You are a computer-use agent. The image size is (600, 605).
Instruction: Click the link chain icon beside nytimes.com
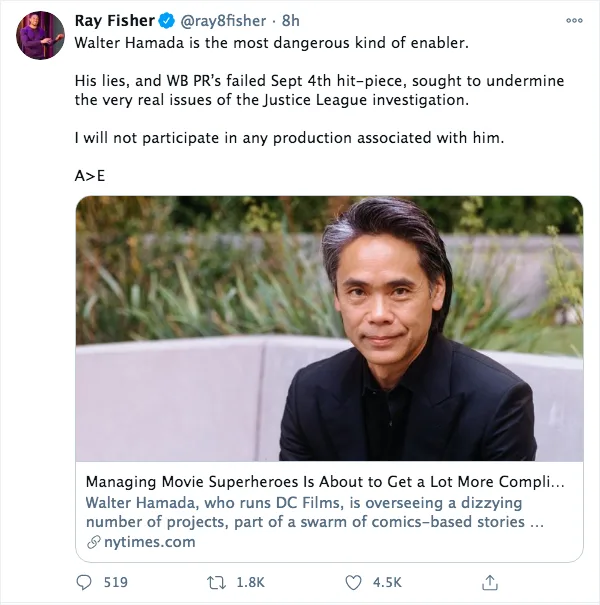click(93, 543)
